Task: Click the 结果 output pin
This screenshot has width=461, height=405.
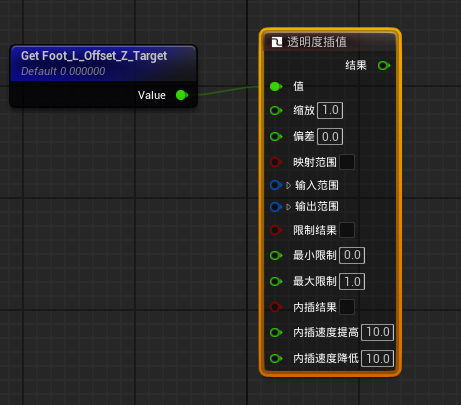Action: click(384, 65)
